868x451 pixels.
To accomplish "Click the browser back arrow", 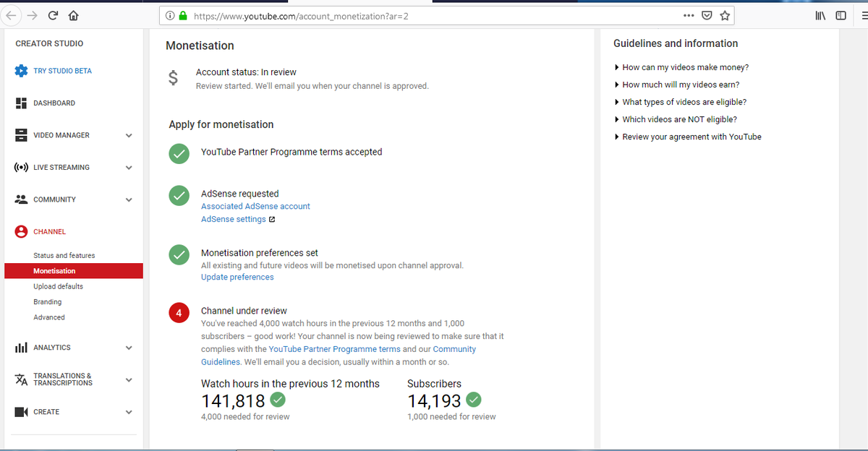I will 12,15.
